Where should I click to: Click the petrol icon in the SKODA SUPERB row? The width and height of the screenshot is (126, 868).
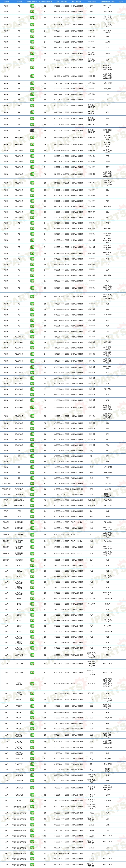[32, 560]
